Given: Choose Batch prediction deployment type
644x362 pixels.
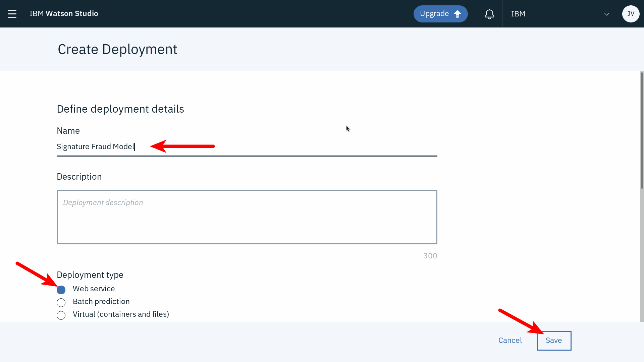Looking at the screenshot, I should pyautogui.click(x=61, y=303).
